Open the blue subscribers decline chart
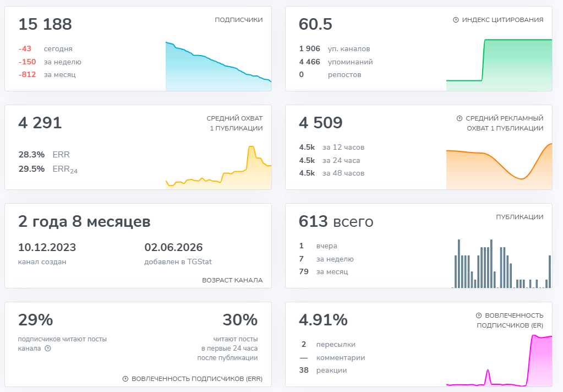 [x=218, y=66]
